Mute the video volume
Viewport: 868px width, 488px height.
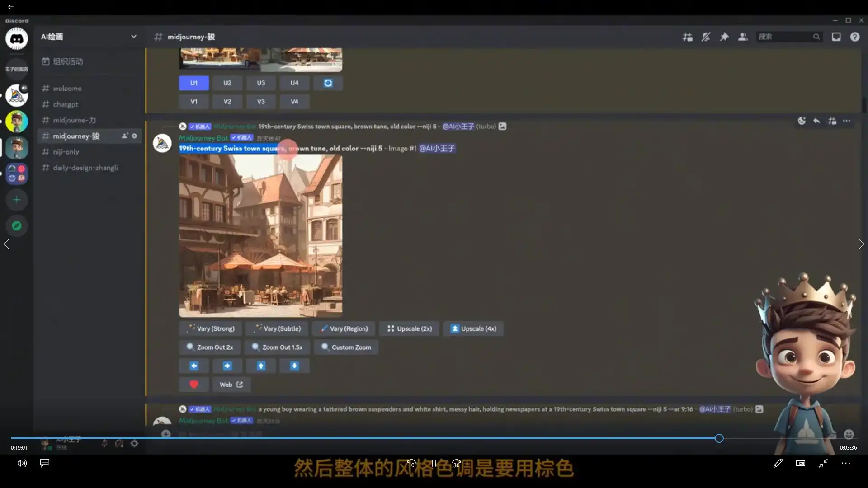[x=21, y=463]
